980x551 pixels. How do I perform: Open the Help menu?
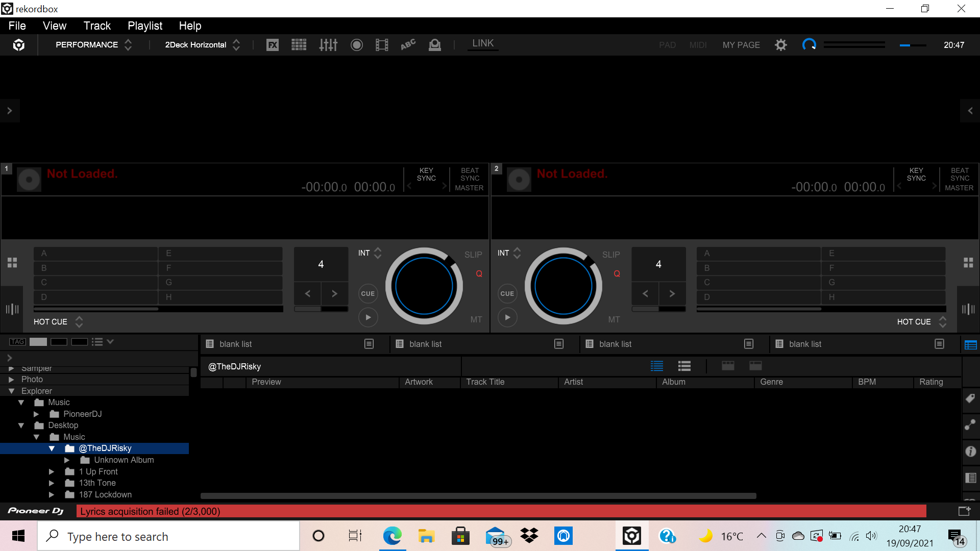click(x=190, y=26)
